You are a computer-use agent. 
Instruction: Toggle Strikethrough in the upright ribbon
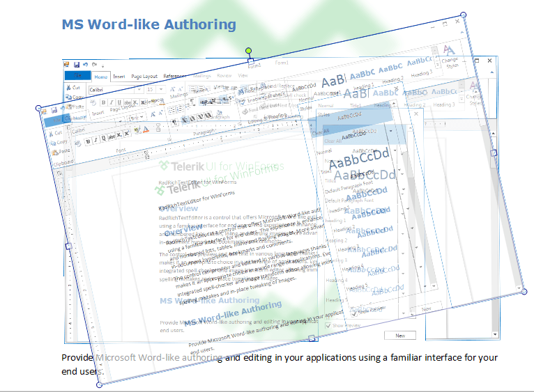128,102
